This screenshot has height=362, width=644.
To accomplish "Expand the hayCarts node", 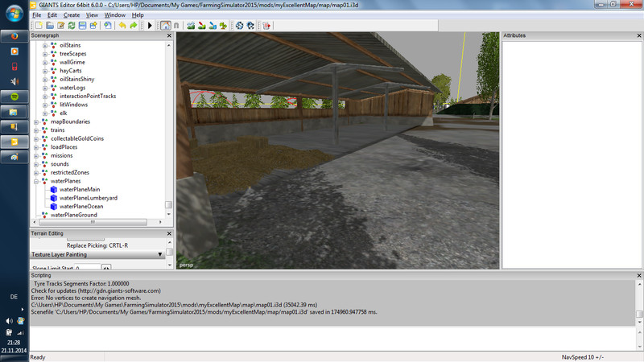I will coord(45,71).
